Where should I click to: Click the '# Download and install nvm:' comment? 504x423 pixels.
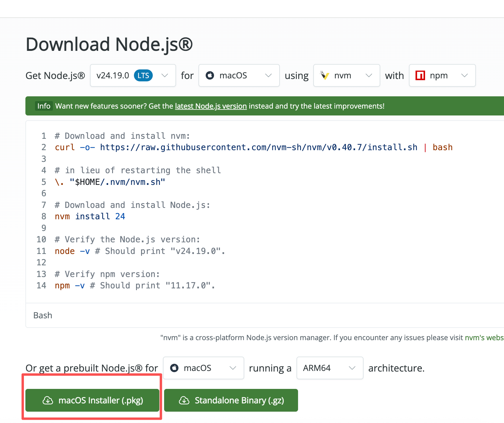122,136
